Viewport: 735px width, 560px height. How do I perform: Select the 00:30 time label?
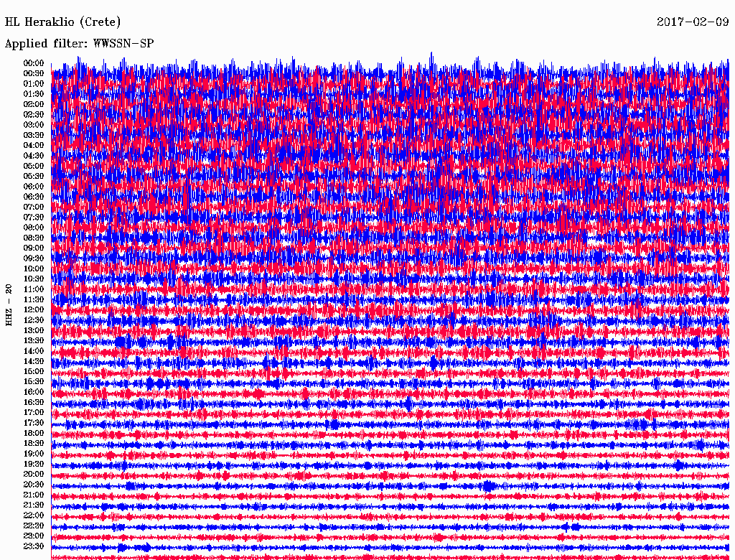(34, 73)
